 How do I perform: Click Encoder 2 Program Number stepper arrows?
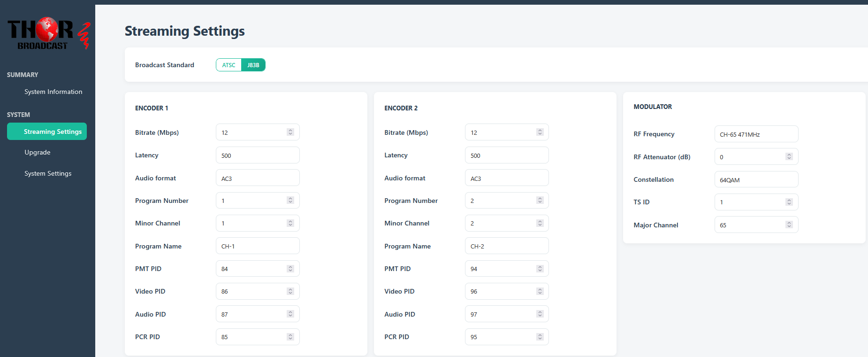[540, 201]
